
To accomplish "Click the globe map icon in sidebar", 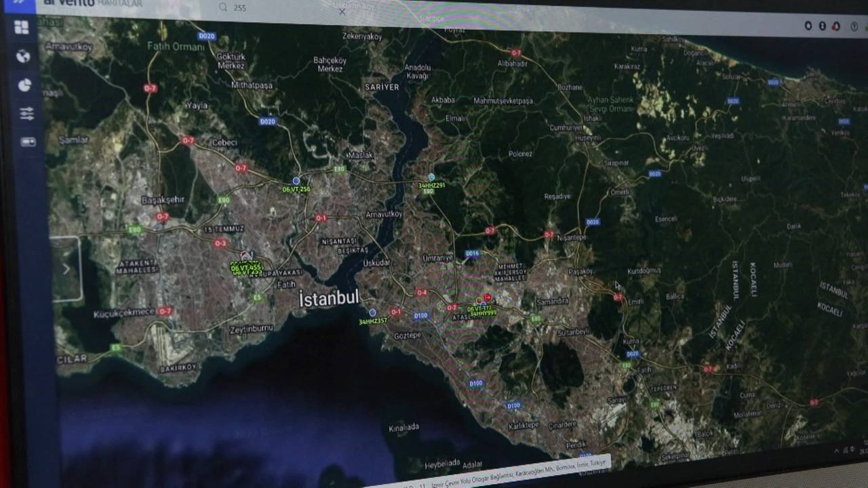I will tap(23, 56).
